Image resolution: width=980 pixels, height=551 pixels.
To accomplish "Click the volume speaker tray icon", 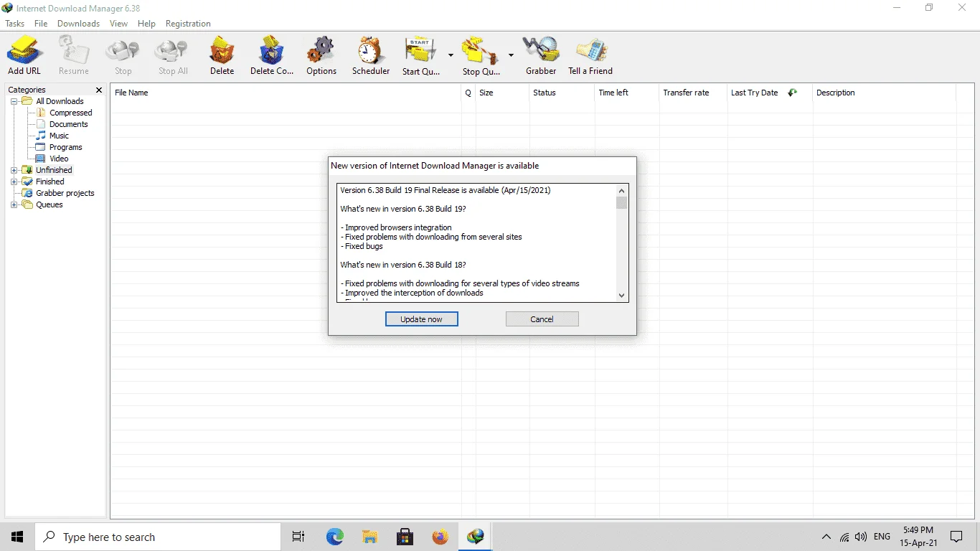I will pos(861,537).
